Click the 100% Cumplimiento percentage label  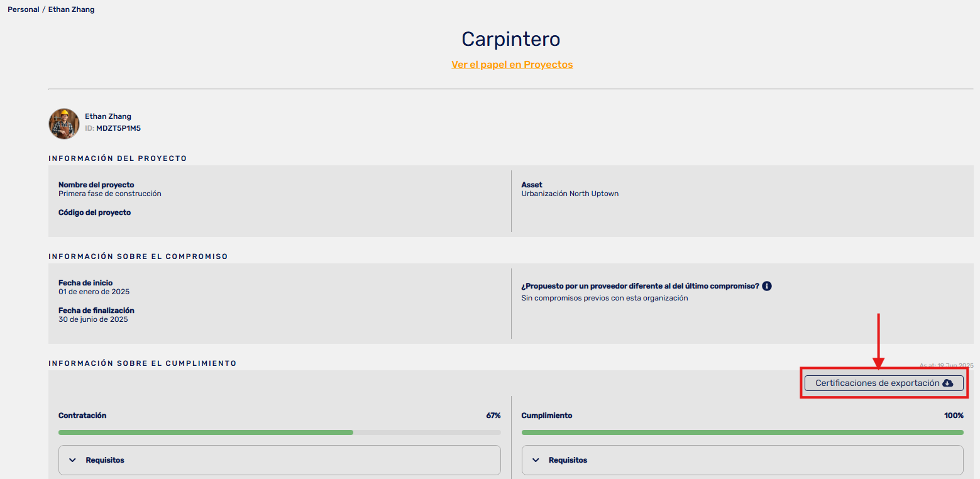pyautogui.click(x=953, y=416)
